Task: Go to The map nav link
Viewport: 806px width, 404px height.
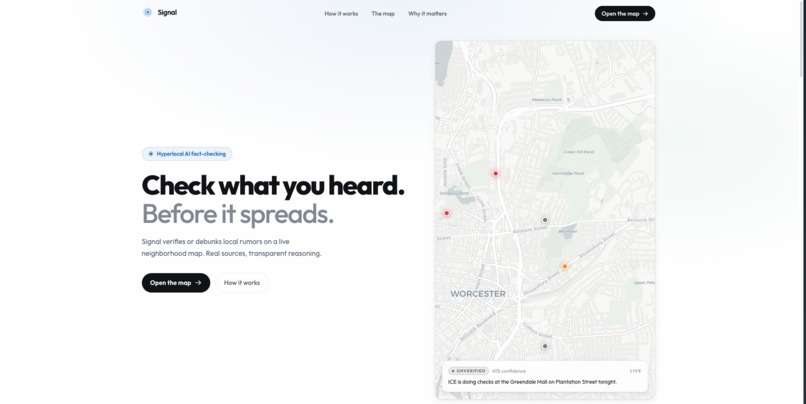Action: [x=383, y=14]
